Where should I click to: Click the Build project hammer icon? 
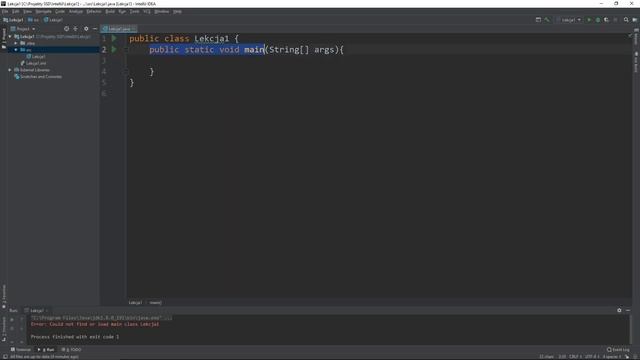[x=547, y=20]
